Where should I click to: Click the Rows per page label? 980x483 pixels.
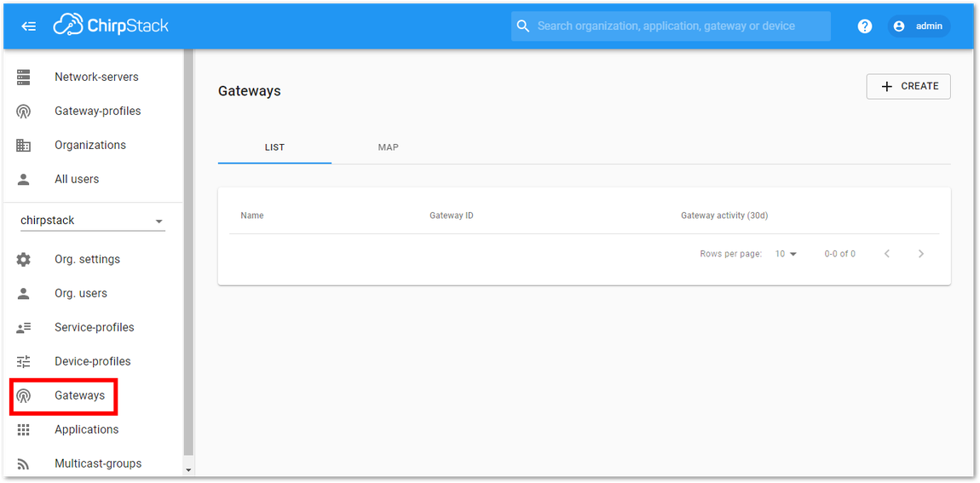[x=730, y=254]
